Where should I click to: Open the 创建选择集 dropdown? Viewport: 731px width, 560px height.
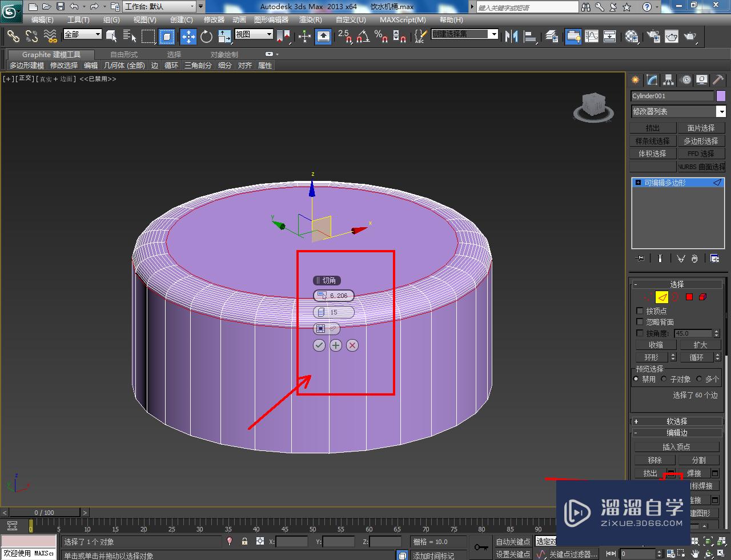click(464, 34)
